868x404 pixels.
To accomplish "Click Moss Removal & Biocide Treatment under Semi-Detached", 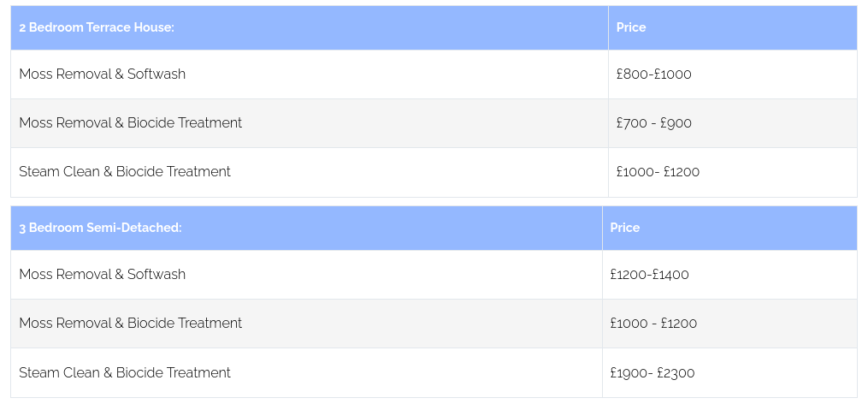I will pyautogui.click(x=130, y=324).
